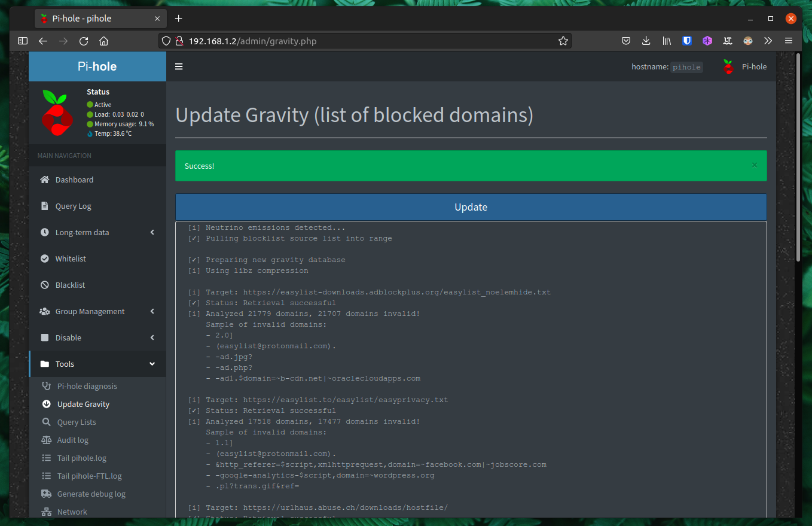Image resolution: width=812 pixels, height=526 pixels.
Task: Open the Firefox downloads icon
Action: 646,41
